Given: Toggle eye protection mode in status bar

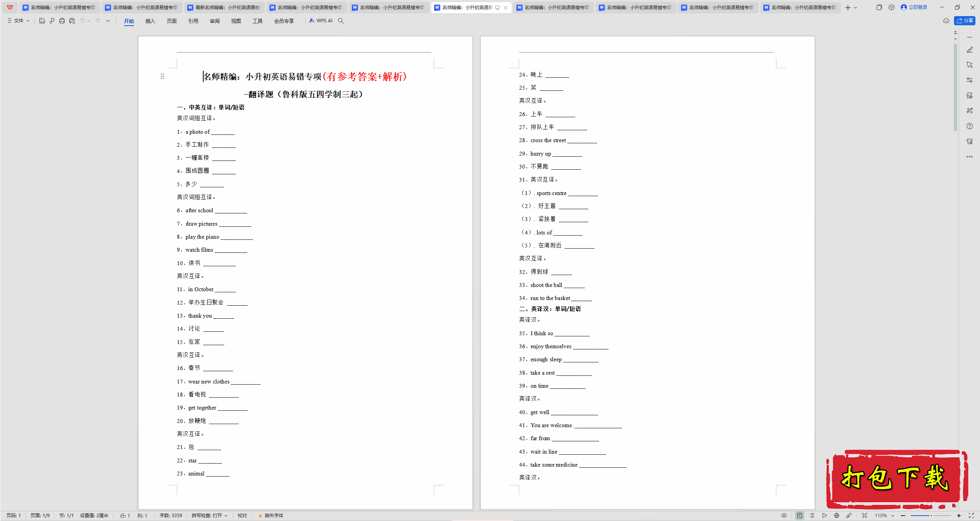Looking at the screenshot, I should point(784,516).
